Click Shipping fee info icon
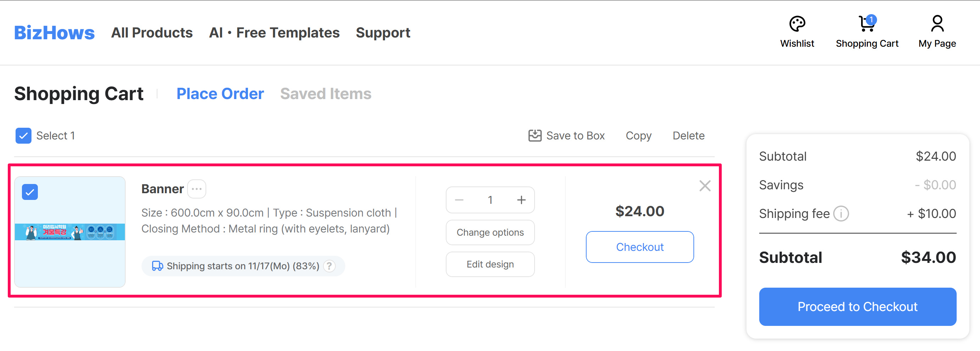 pos(841,214)
